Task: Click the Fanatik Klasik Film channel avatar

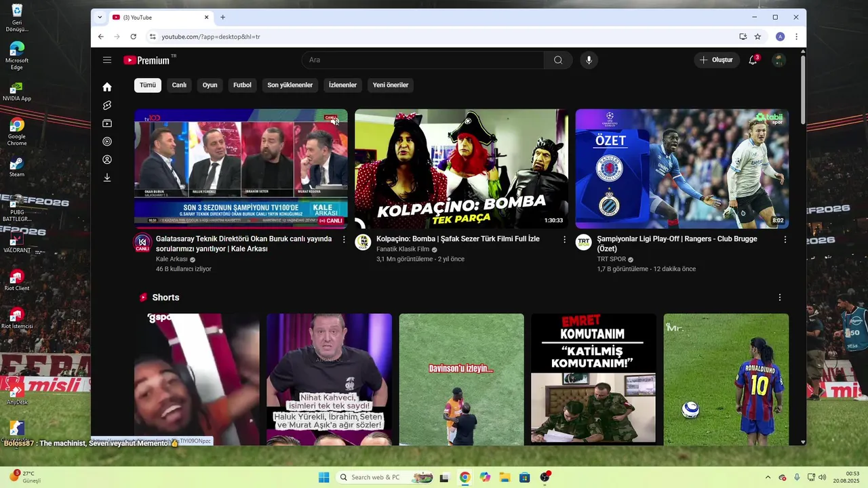Action: (363, 243)
